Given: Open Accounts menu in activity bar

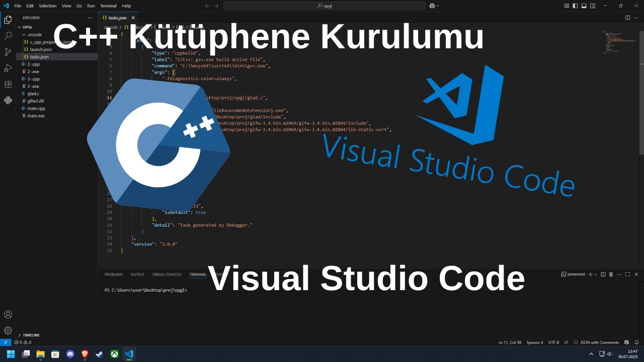Looking at the screenshot, I should [x=8, y=315].
